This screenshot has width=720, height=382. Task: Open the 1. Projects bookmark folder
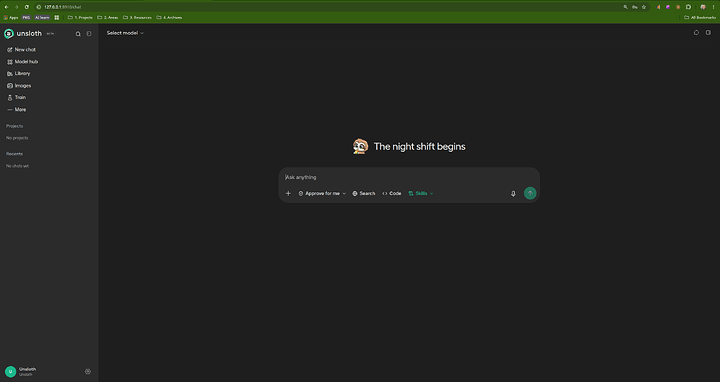pyautogui.click(x=80, y=17)
